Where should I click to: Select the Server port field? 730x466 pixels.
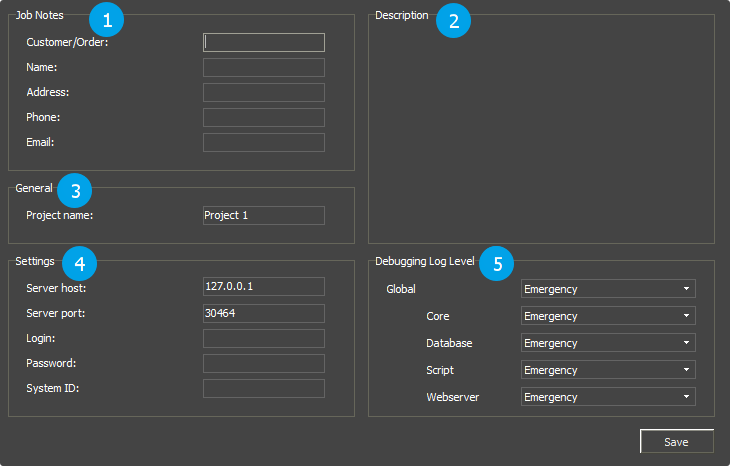click(x=264, y=313)
